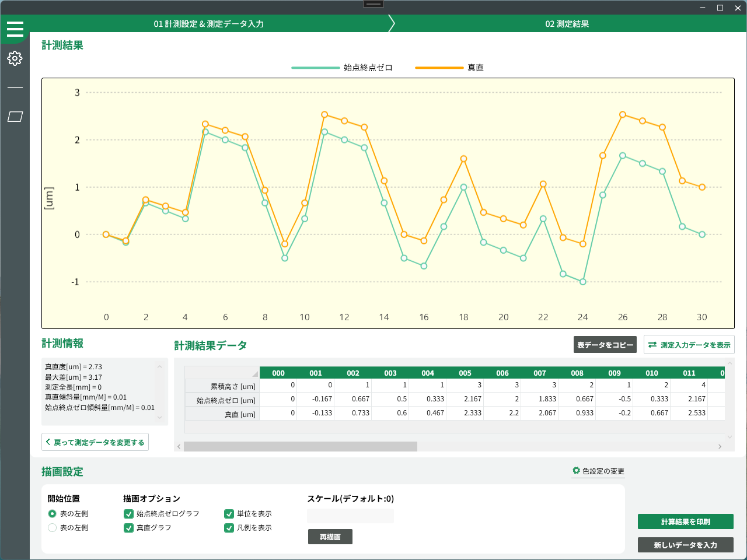Disable the 単位を表示 checkbox
This screenshot has height=560, width=747.
click(229, 514)
